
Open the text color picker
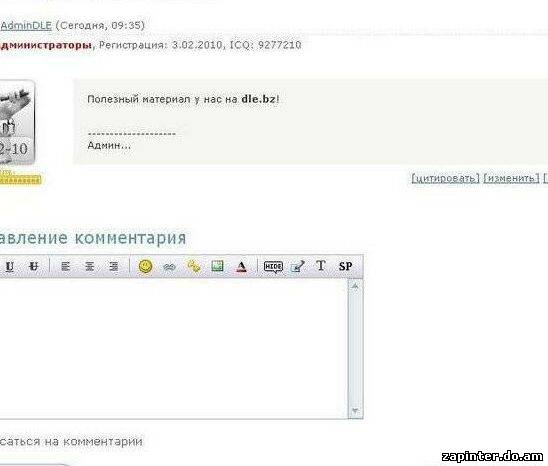click(x=241, y=267)
